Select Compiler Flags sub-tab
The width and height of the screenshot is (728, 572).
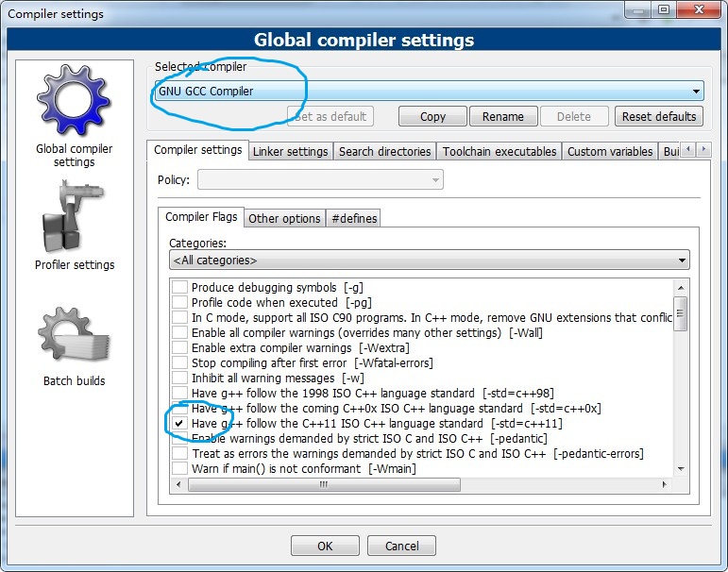click(x=201, y=217)
